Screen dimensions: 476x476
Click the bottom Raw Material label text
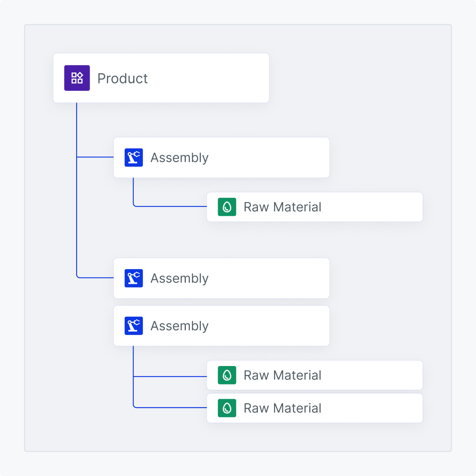pyautogui.click(x=282, y=408)
